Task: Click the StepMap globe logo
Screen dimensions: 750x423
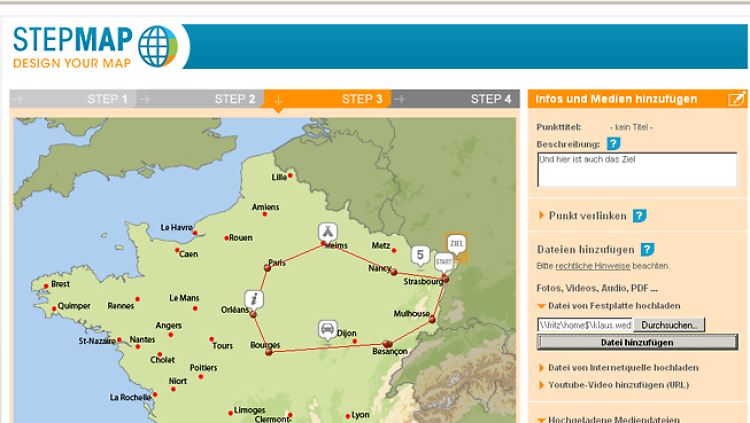Action: pos(157,45)
